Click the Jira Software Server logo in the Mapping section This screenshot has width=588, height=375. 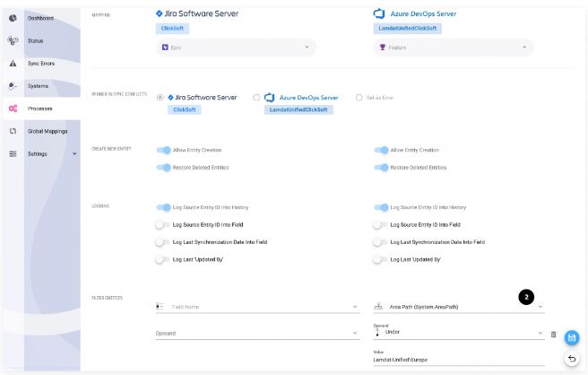159,13
